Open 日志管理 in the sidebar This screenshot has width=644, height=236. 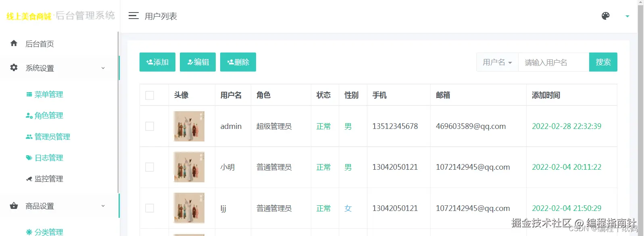[49, 158]
